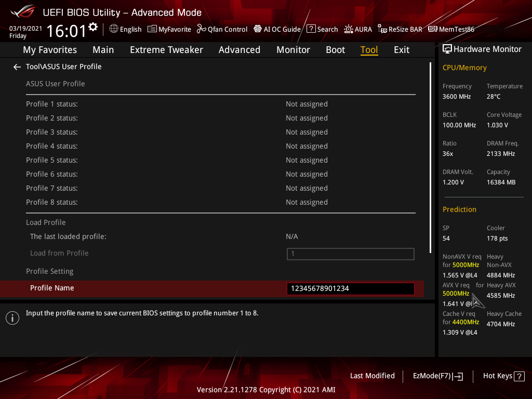The image size is (532, 399).
Task: Open Qfan Control fan icon
Action: coord(202,29)
